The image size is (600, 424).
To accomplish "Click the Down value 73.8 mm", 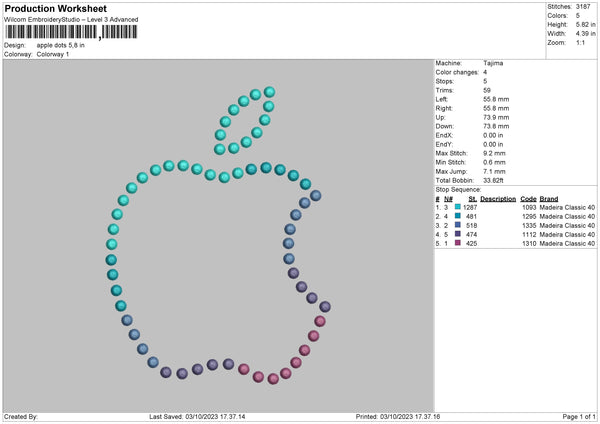I will coord(496,126).
